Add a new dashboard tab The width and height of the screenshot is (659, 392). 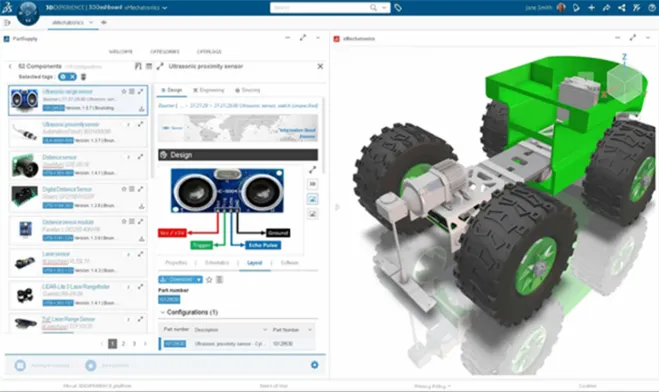104,22
